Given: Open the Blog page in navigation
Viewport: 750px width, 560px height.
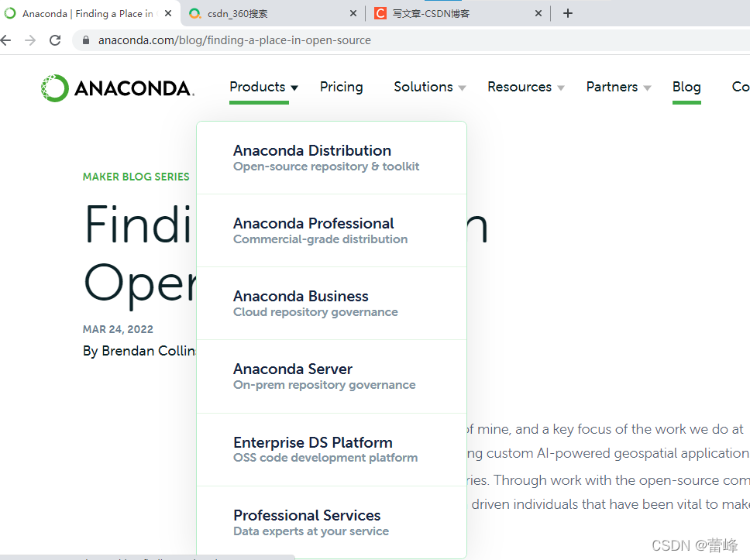Looking at the screenshot, I should (686, 87).
